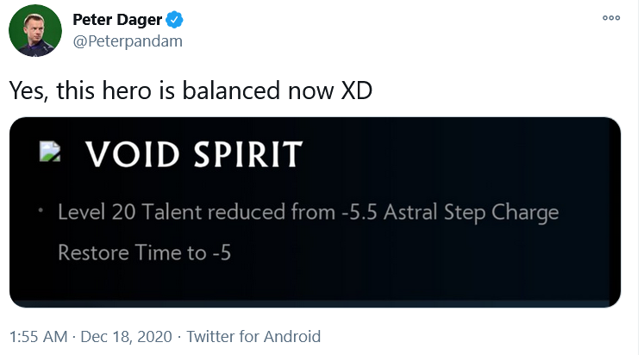The image size is (644, 355).
Task: Click the Peter Dager display name
Action: coord(117,20)
